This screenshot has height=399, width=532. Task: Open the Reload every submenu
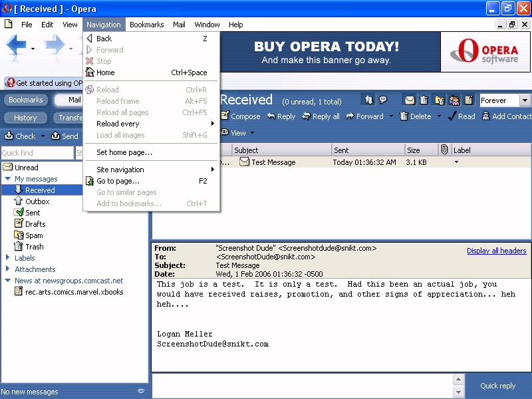(152, 124)
